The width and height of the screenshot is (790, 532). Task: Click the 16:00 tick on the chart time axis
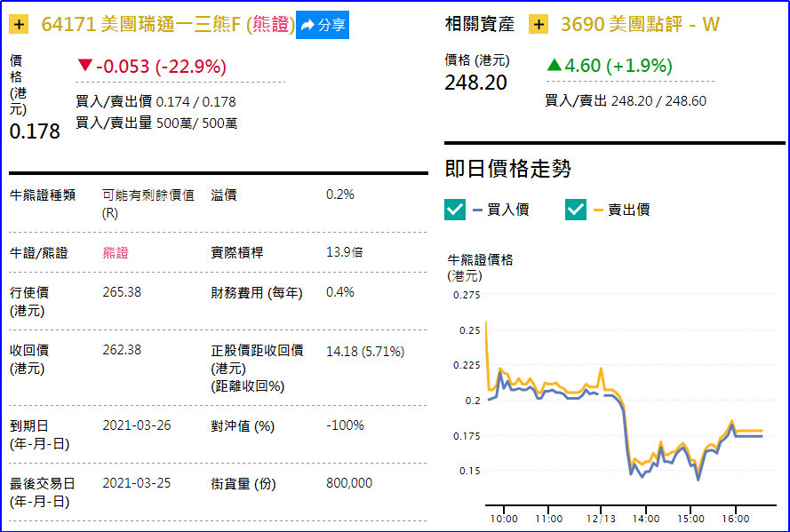click(736, 519)
